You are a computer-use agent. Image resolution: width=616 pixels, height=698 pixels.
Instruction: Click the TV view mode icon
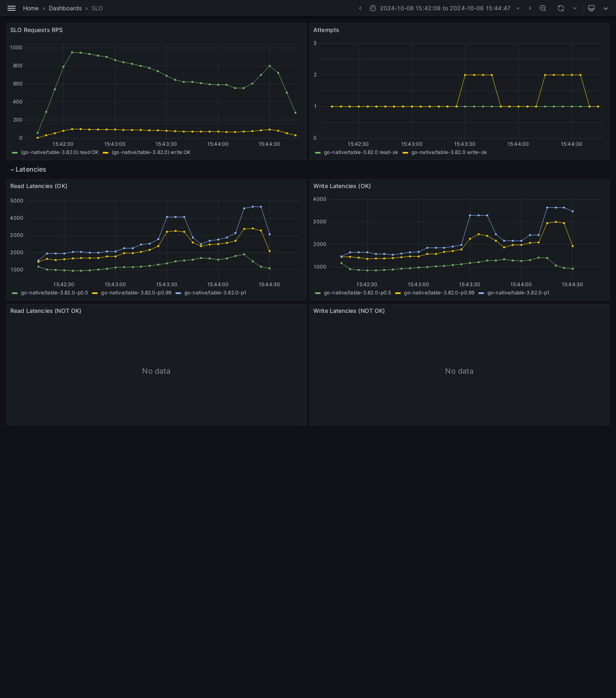(591, 8)
